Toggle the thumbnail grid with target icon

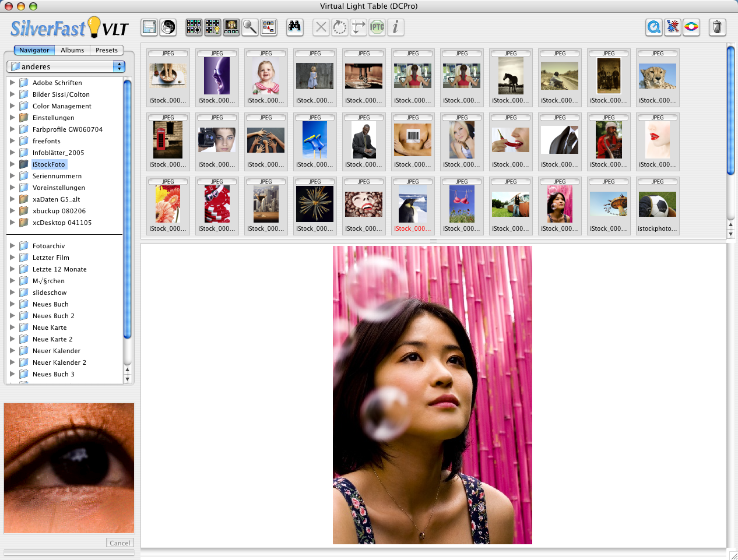click(x=194, y=27)
